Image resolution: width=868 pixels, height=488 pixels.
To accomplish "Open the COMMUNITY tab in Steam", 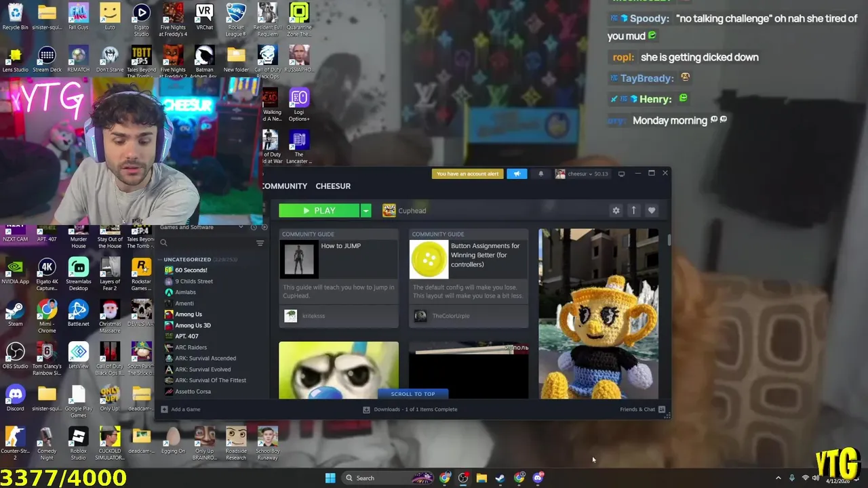I will (x=285, y=186).
